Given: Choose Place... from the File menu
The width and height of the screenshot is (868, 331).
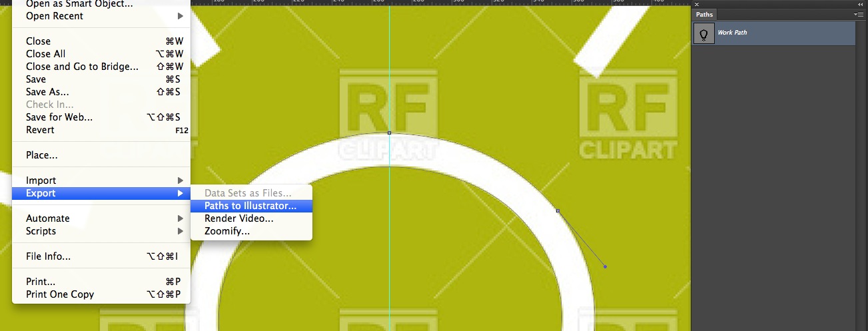Looking at the screenshot, I should pyautogui.click(x=101, y=155).
